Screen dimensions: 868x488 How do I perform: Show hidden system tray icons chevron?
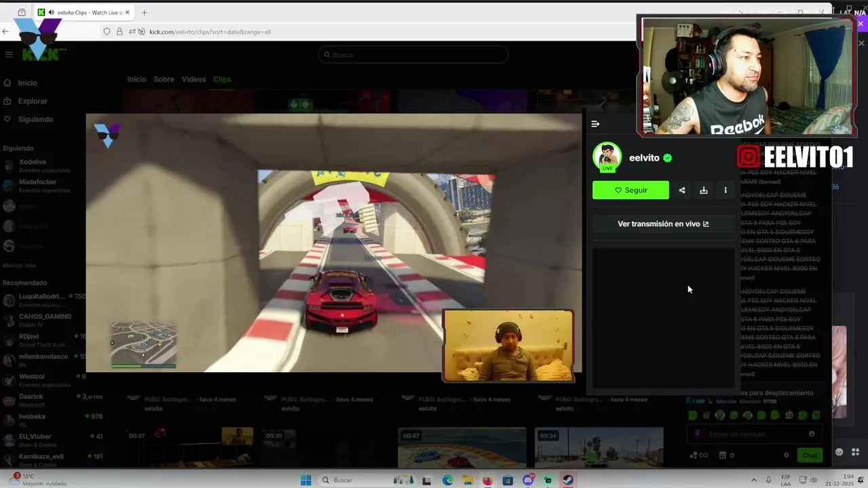coord(753,480)
